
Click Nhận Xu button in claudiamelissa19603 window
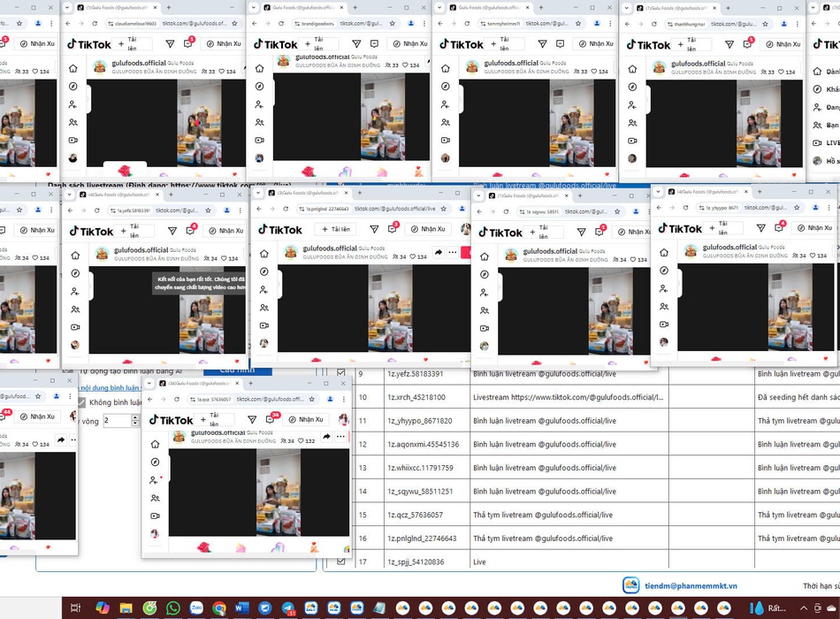224,44
